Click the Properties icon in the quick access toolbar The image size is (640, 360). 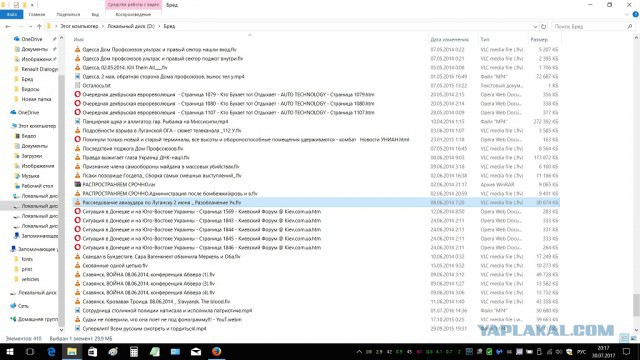pos(16,5)
